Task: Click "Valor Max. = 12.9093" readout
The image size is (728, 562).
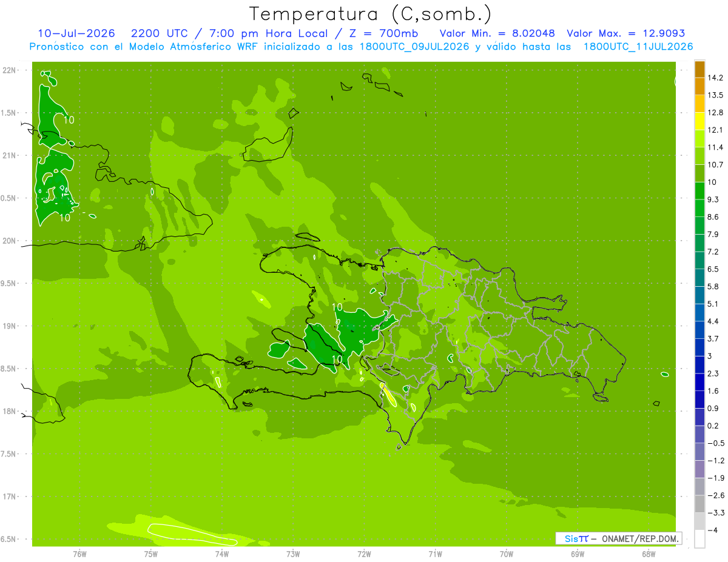Action: pos(626,33)
